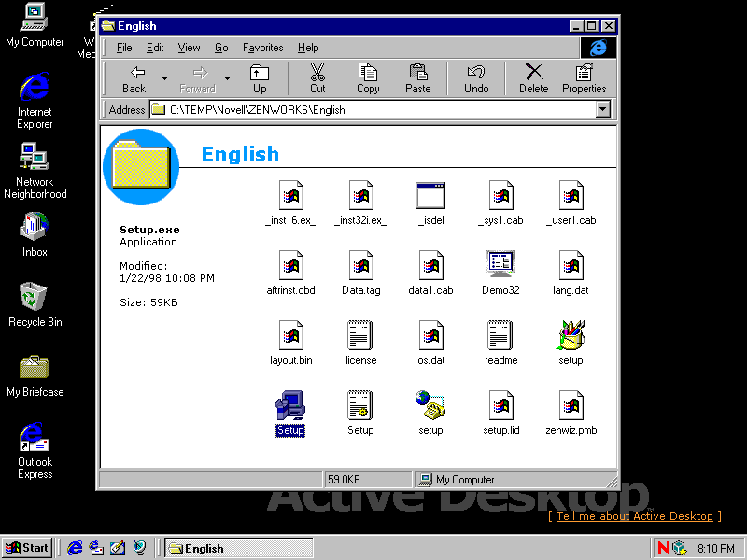Launch Internet Explorer from Quick Launch
This screenshot has width=747, height=560.
75,548
